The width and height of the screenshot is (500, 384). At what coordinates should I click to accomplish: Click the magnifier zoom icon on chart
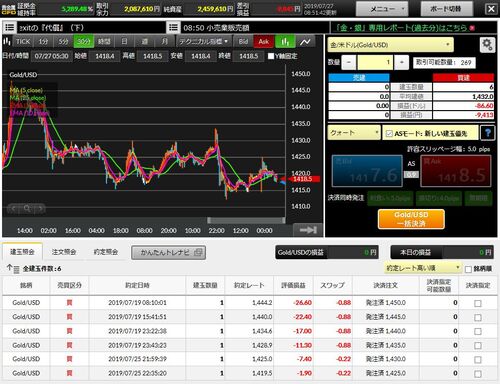[27, 209]
